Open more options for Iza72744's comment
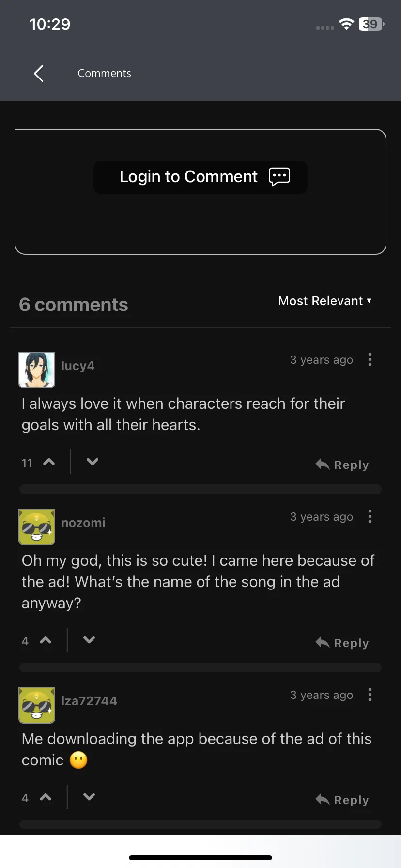 370,695
